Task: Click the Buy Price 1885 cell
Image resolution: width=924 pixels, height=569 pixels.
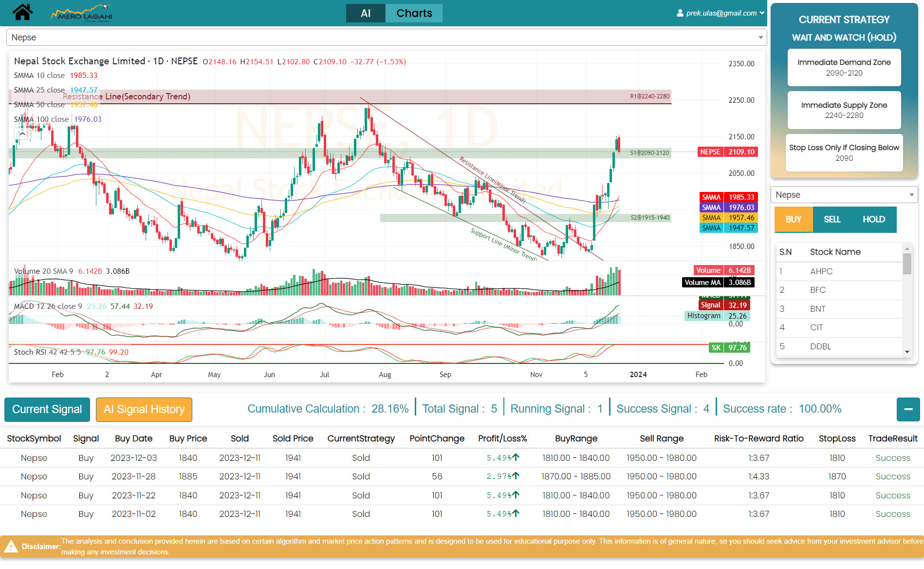Action: [x=188, y=476]
